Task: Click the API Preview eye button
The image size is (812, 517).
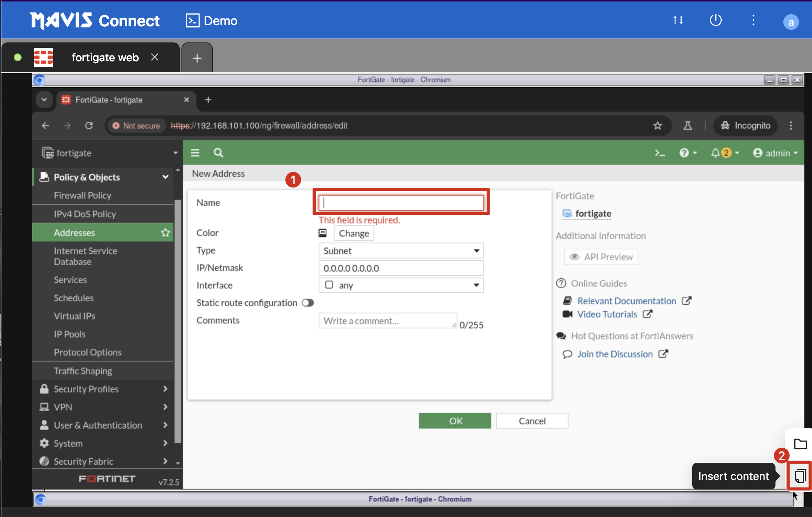Action: pos(601,257)
